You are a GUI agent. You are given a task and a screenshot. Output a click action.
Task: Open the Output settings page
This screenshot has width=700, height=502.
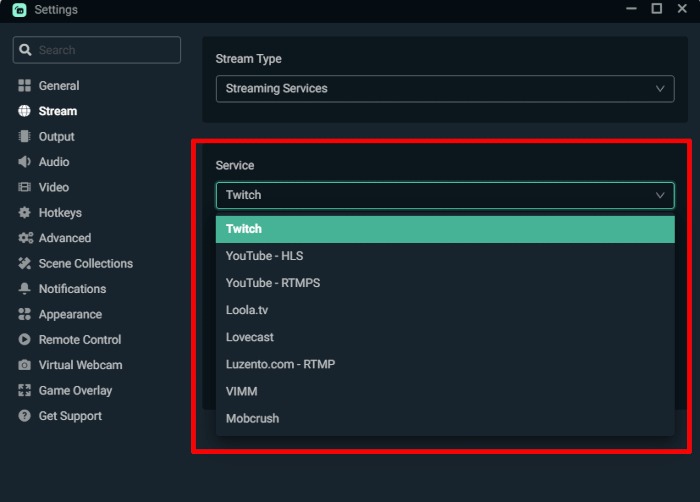(x=56, y=136)
